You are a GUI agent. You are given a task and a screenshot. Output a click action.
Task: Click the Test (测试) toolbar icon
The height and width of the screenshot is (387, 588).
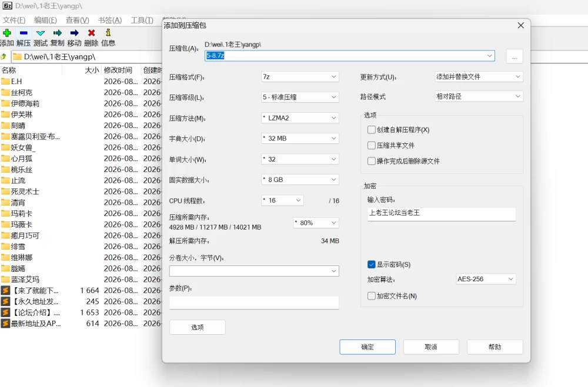pyautogui.click(x=41, y=33)
